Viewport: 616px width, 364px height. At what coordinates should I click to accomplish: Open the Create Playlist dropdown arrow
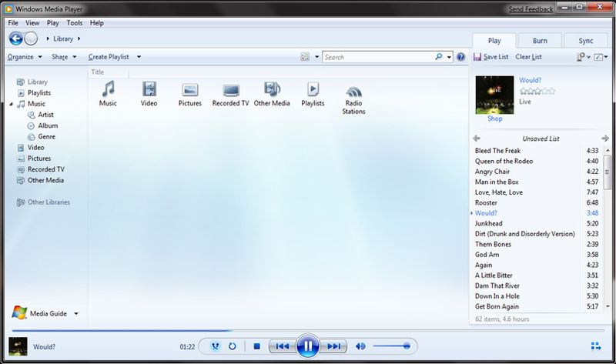pos(139,57)
